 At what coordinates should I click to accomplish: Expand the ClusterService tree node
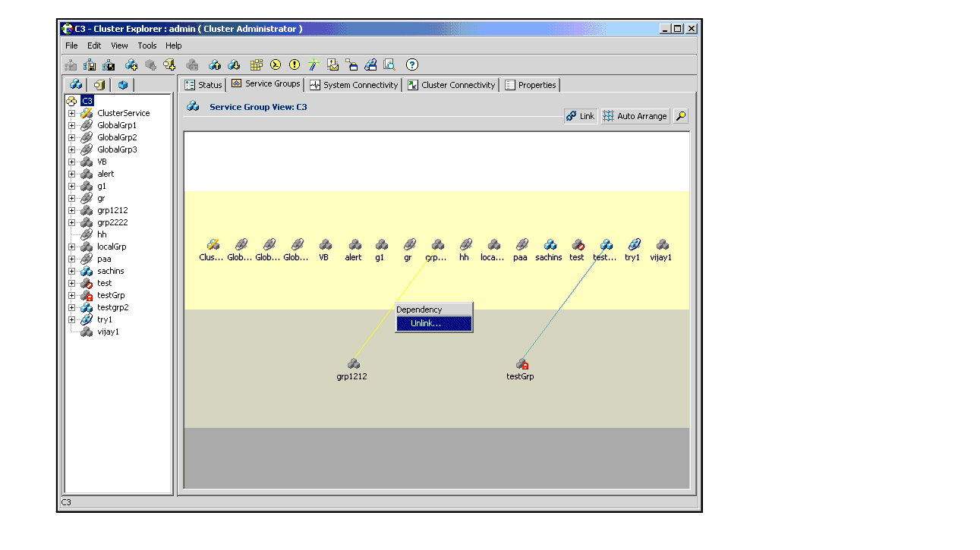71,113
